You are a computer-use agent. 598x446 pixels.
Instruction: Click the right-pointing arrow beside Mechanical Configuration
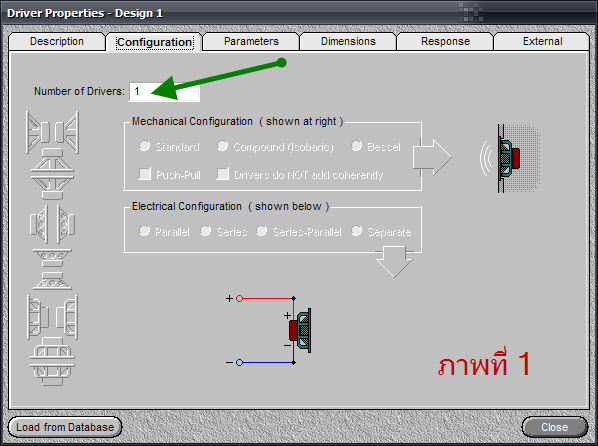coord(432,157)
